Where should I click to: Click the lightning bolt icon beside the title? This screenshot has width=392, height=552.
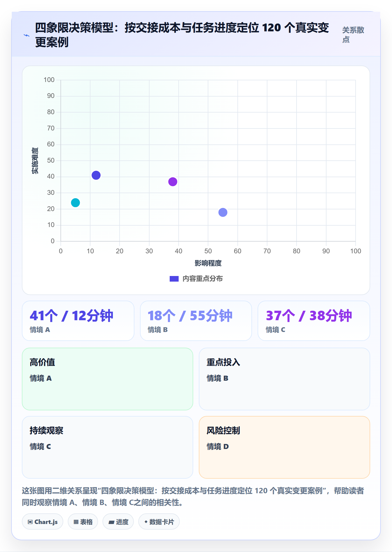(27, 35)
